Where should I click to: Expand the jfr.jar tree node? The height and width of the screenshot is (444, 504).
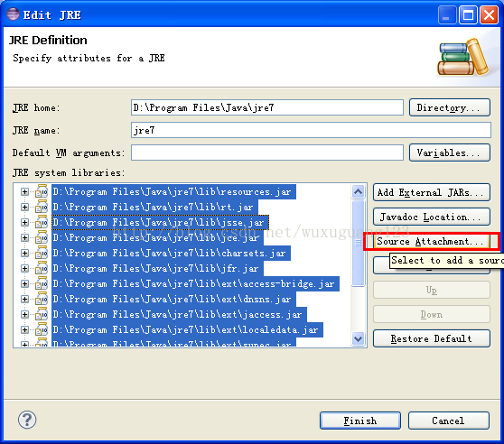[x=24, y=268]
